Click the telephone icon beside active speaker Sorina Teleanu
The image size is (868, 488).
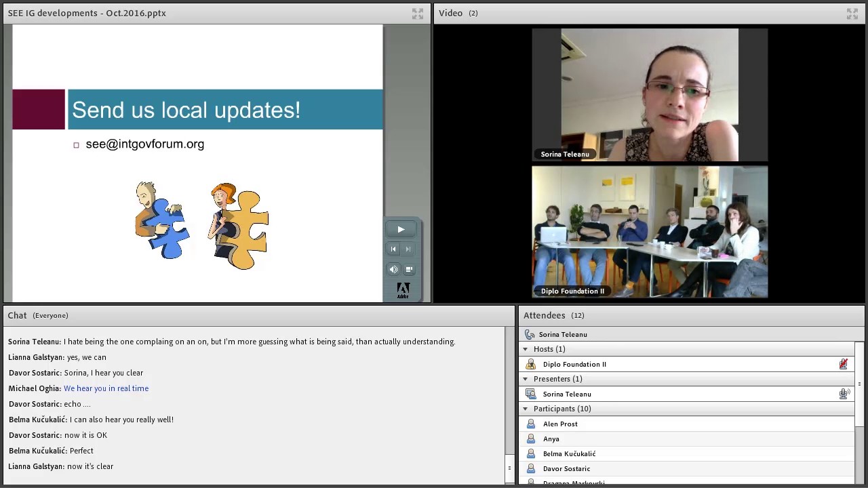(530, 334)
